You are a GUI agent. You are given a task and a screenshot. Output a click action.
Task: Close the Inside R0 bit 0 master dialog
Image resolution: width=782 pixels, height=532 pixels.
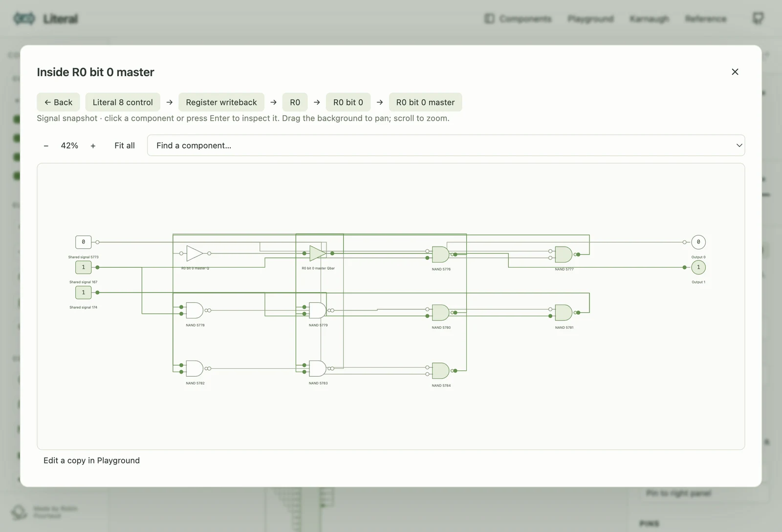735,72
